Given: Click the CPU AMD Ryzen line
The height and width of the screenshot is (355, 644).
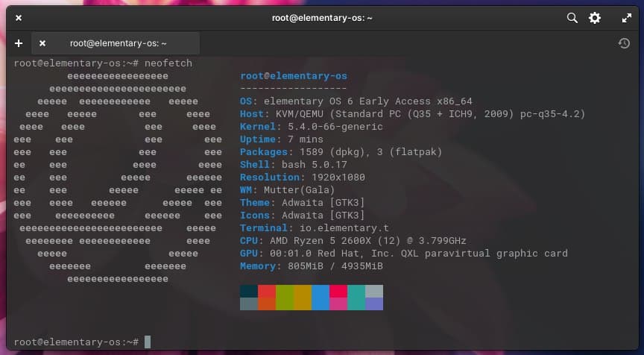Looking at the screenshot, I should pos(353,241).
